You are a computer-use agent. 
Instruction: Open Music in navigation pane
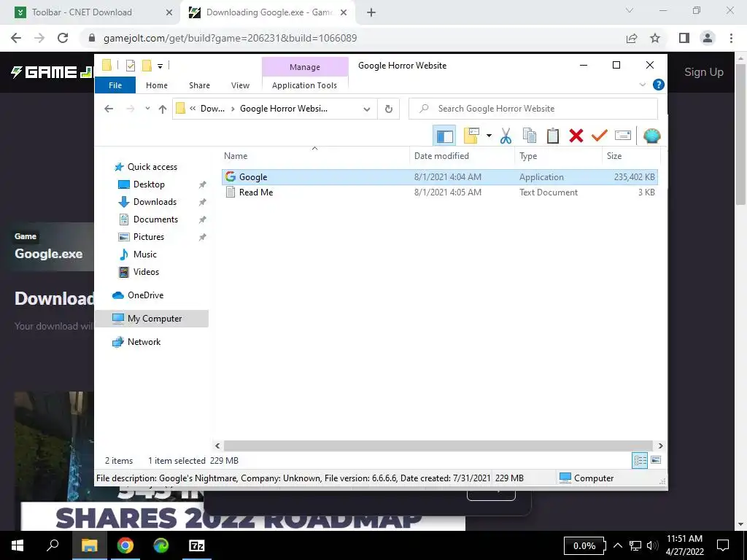(x=145, y=254)
